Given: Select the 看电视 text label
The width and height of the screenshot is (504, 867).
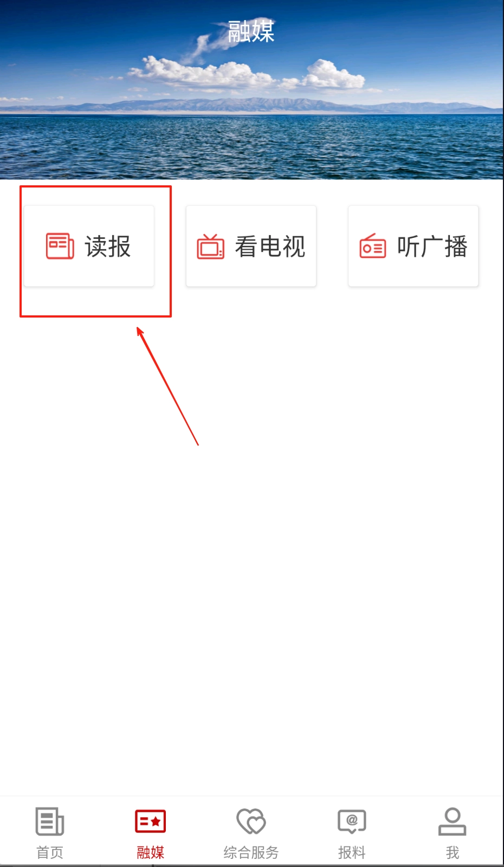Looking at the screenshot, I should (x=270, y=247).
